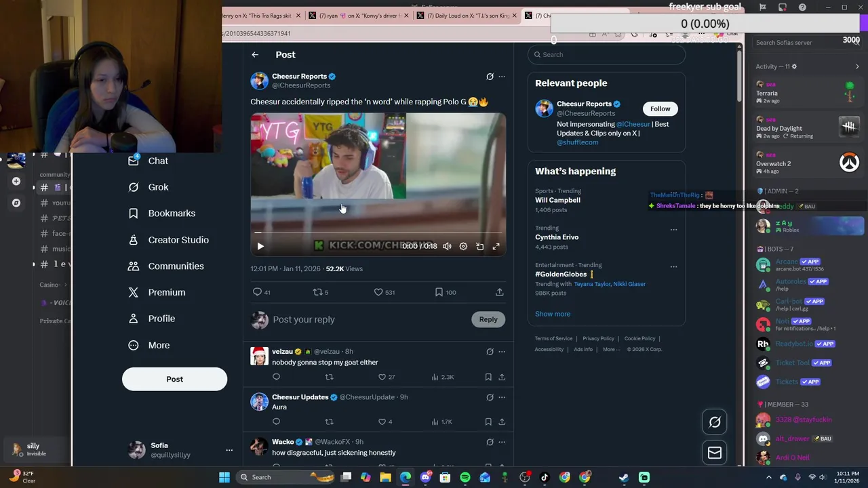Open more options on Cheesur Updates' reply

[x=502, y=397]
